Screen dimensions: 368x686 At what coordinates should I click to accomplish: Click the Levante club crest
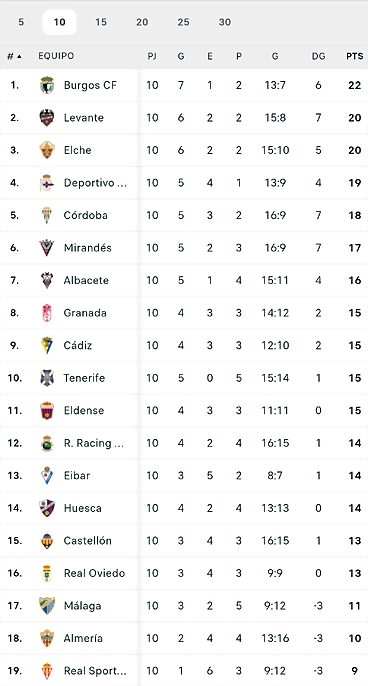[47, 118]
